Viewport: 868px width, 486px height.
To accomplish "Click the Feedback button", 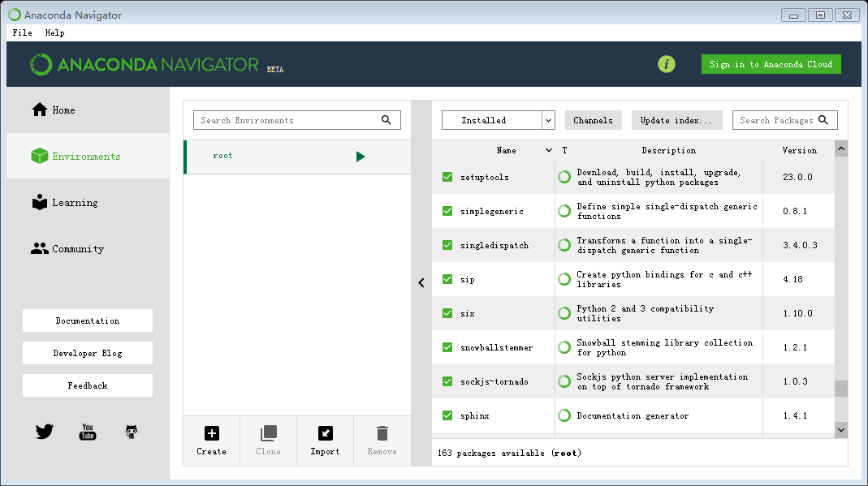I will point(88,385).
